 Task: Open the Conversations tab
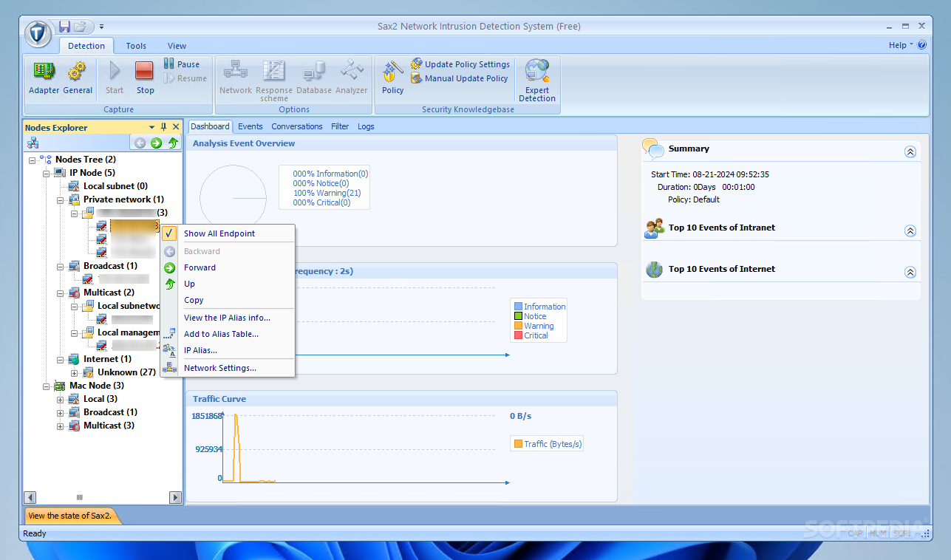point(297,126)
